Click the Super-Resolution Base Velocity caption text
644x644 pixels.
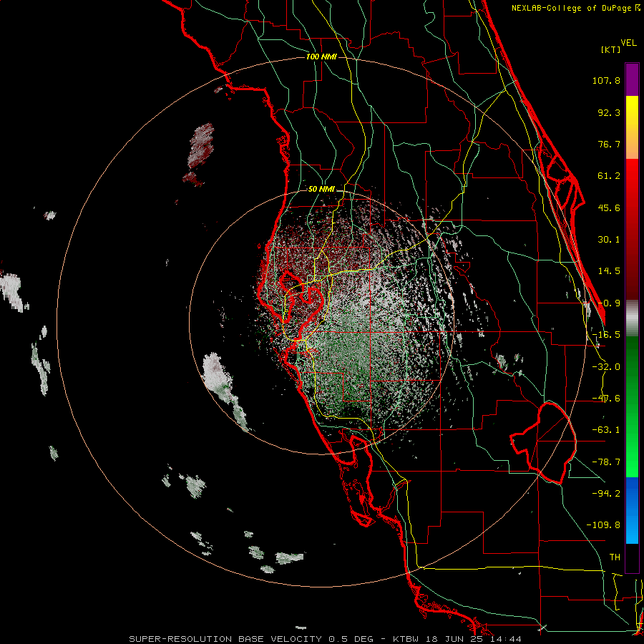pos(324,639)
